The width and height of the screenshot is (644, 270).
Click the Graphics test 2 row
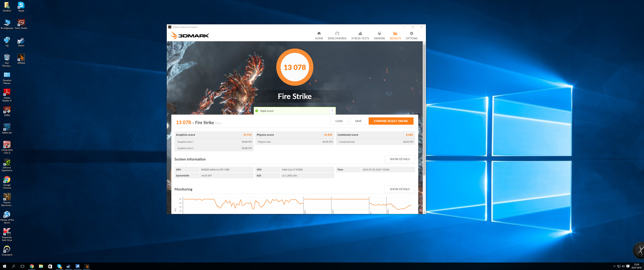click(x=214, y=148)
